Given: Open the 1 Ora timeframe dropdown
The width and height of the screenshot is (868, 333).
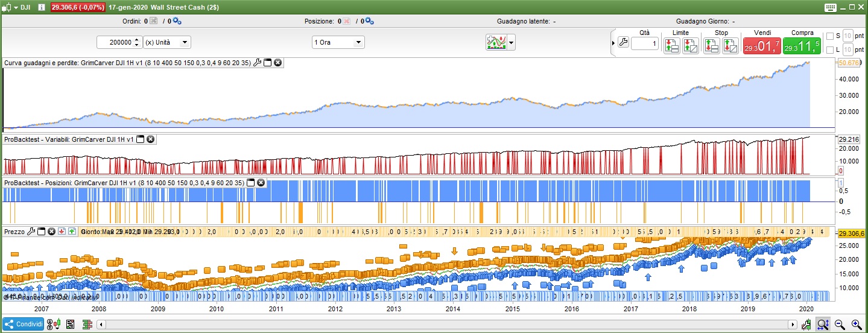Looking at the screenshot, I should (338, 42).
